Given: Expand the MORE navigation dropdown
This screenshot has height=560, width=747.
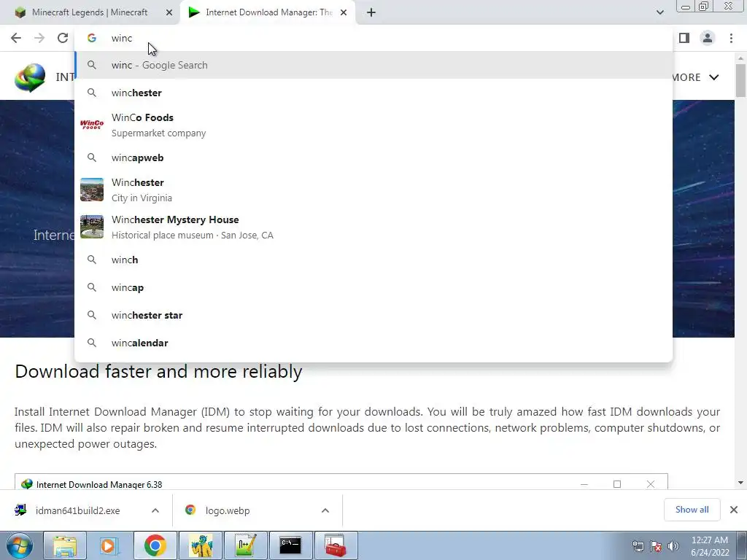Looking at the screenshot, I should point(695,77).
